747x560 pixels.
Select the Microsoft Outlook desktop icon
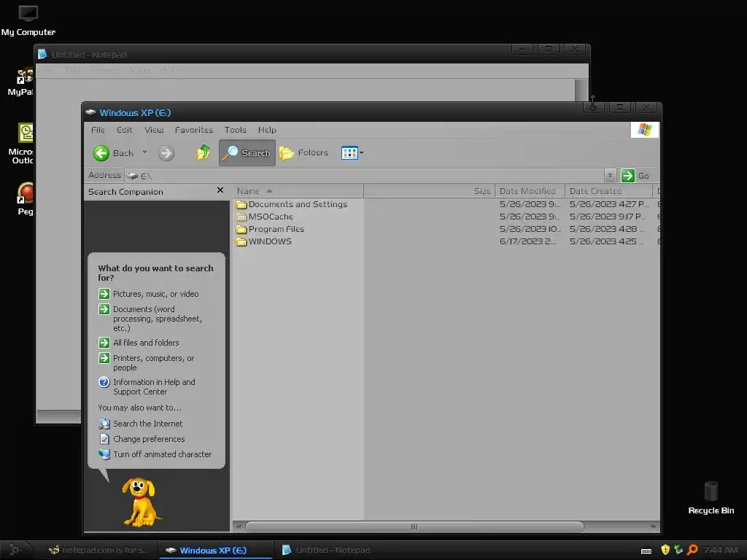point(22,144)
